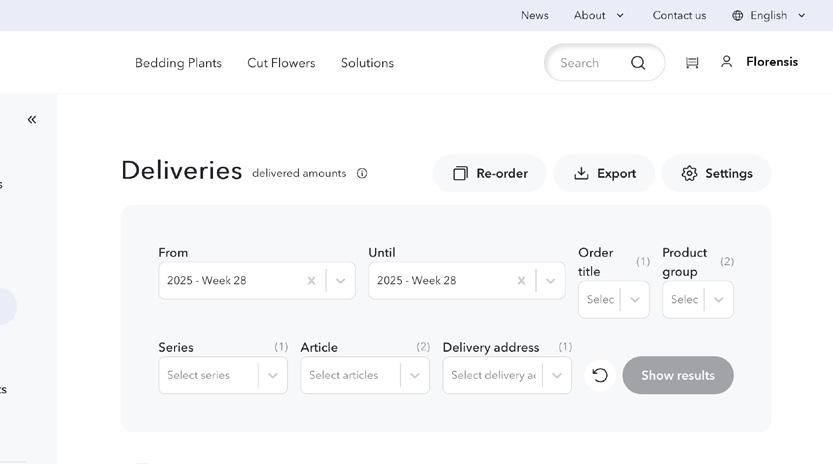Open the Cut Flowers menu
Viewport: 833px width, 464px height.
[281, 63]
